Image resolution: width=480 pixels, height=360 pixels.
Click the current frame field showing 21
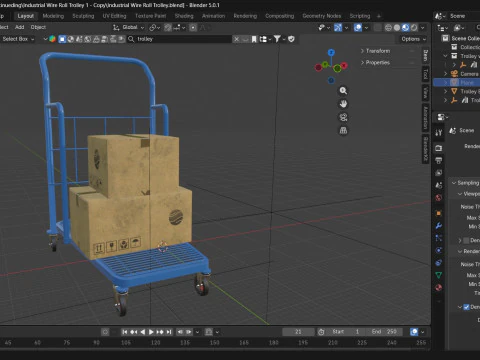(298, 332)
